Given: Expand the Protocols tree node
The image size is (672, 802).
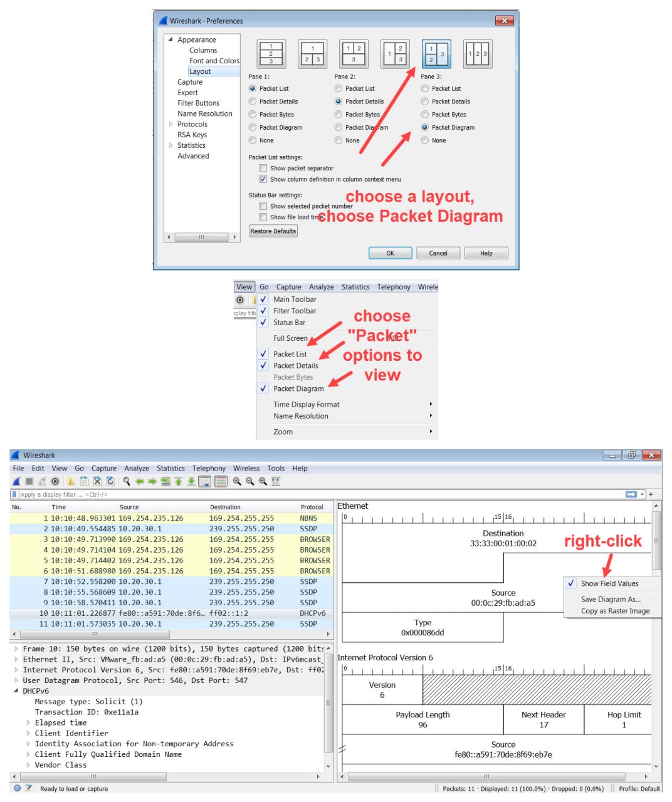Looking at the screenshot, I should pos(171,124).
